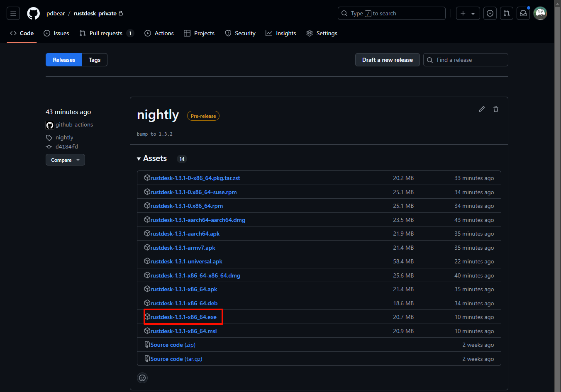Viewport: 561px width, 392px height.
Task: Open the pdbear owner profile link
Action: (x=56, y=13)
